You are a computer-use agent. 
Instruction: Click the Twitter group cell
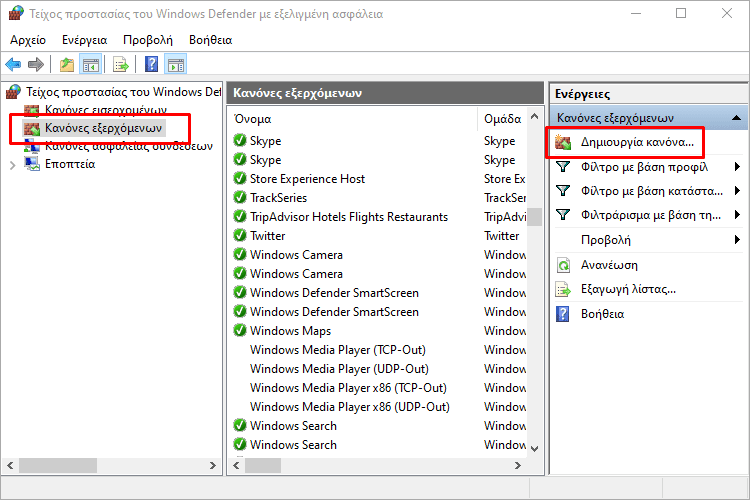[x=501, y=235]
